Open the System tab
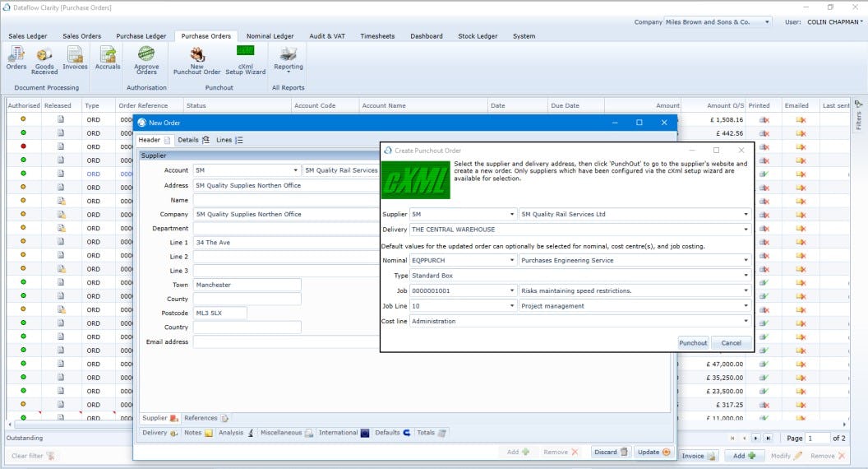868x469 pixels. [524, 36]
